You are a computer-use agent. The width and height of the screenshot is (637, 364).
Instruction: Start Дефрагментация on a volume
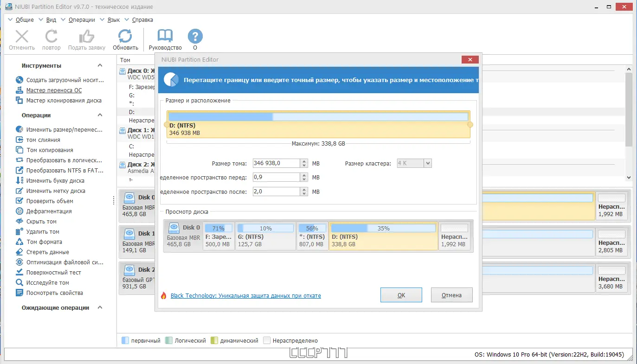point(48,211)
